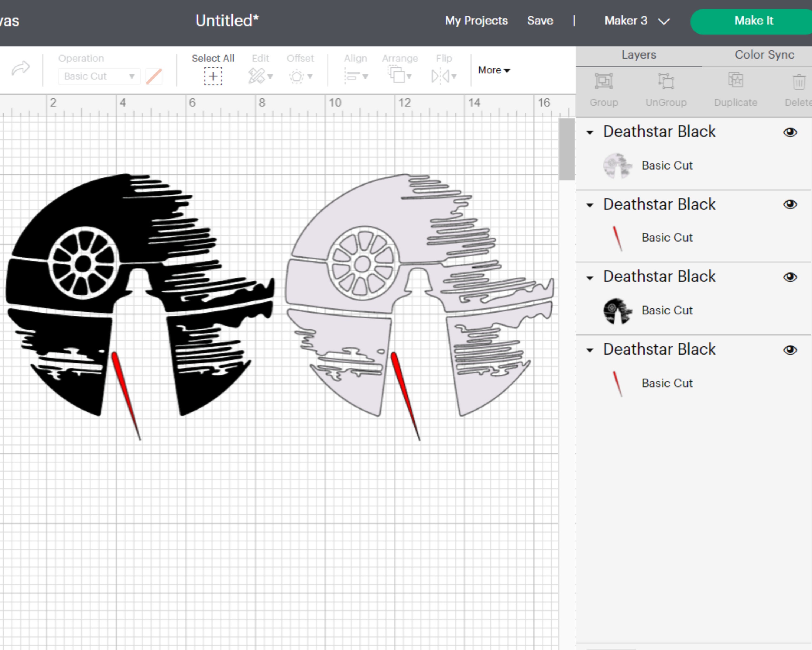The width and height of the screenshot is (812, 650).
Task: Hide the first Deathstar Black layer
Action: pyautogui.click(x=791, y=132)
